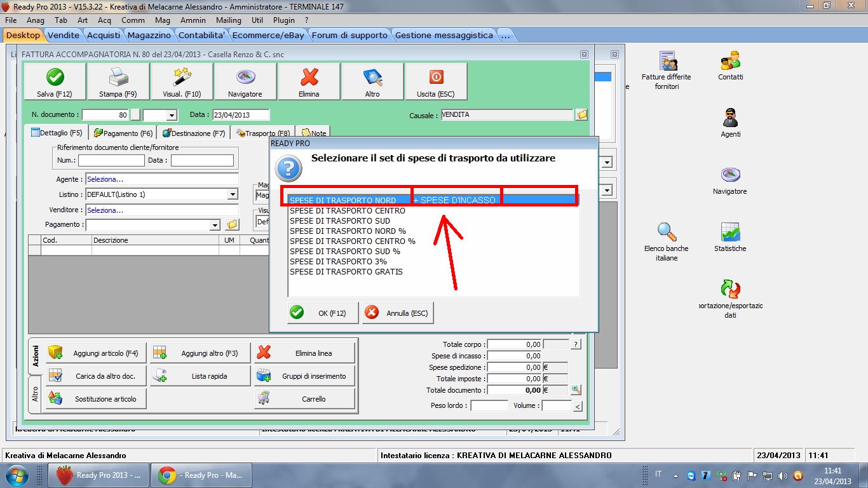868x488 pixels.
Task: Open the Contabilita' main tab
Action: pyautogui.click(x=201, y=35)
